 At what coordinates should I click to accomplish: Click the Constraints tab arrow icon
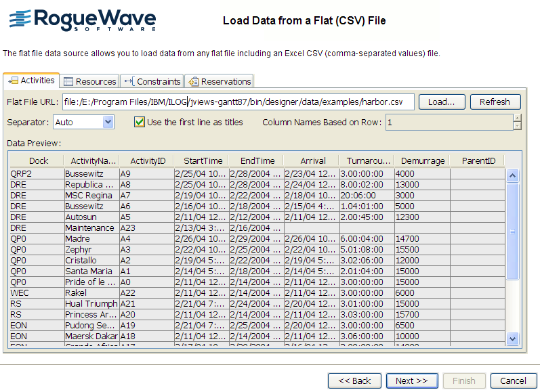pyautogui.click(x=129, y=82)
